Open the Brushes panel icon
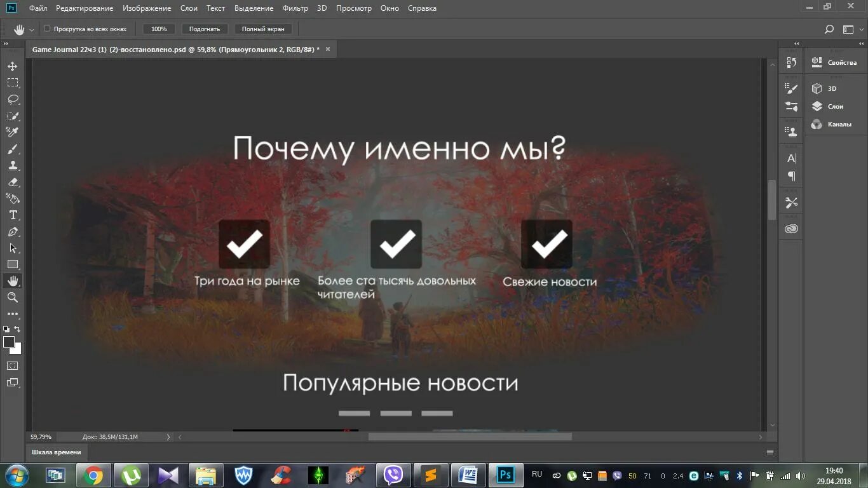 point(792,106)
